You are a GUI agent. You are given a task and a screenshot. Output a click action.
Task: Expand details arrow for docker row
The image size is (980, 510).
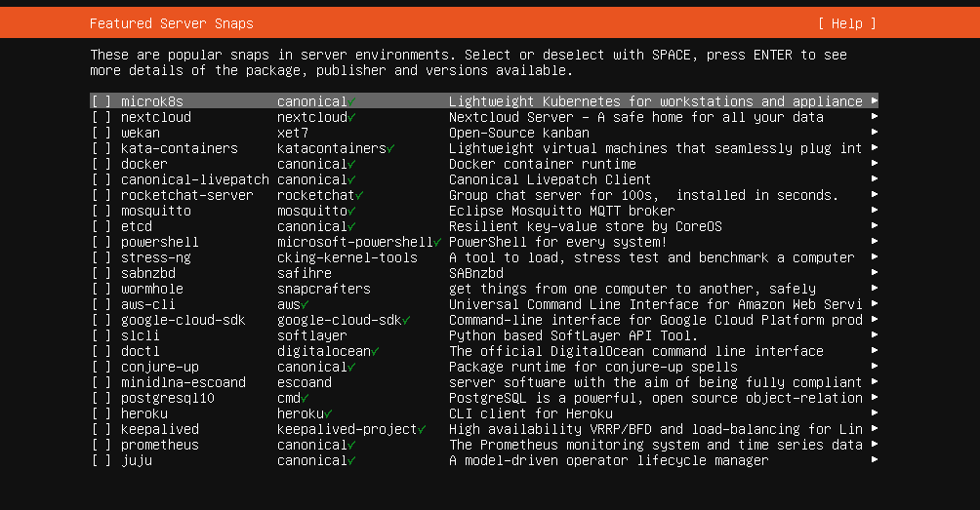point(875,163)
